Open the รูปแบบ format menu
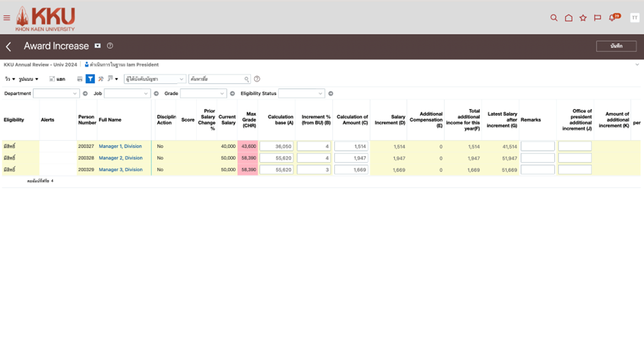The width and height of the screenshot is (644, 363). pyautogui.click(x=28, y=79)
